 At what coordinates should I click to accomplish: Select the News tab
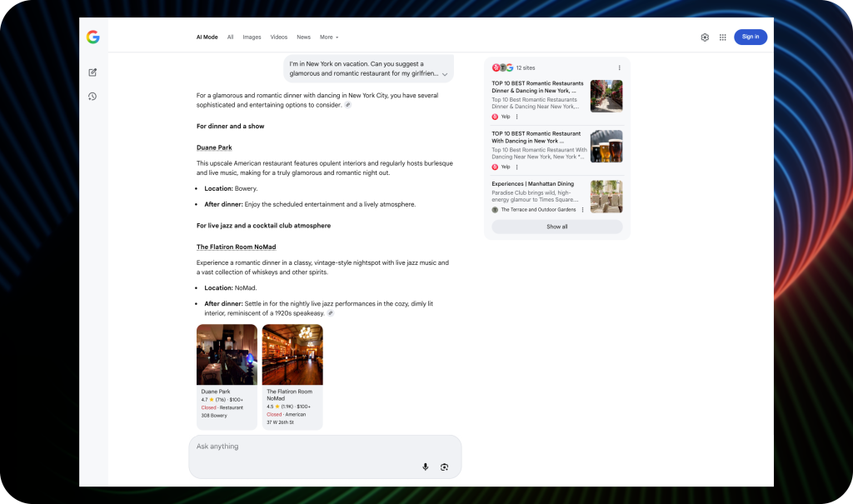coord(303,37)
